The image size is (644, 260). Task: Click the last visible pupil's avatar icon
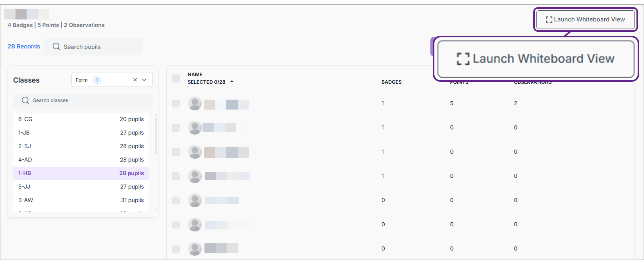[x=195, y=249]
